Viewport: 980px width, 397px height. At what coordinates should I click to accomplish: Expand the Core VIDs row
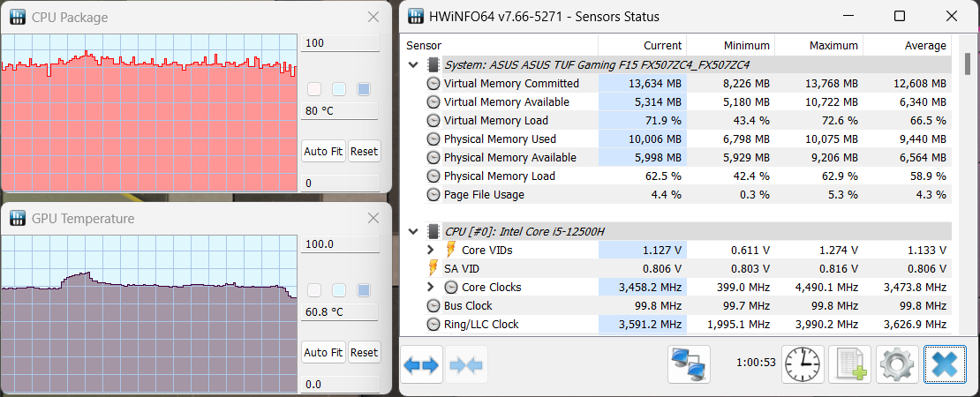point(431,250)
